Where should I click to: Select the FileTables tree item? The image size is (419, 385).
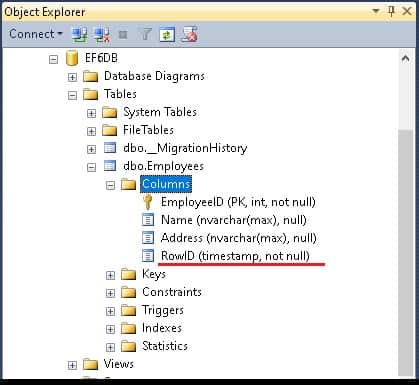coord(148,130)
